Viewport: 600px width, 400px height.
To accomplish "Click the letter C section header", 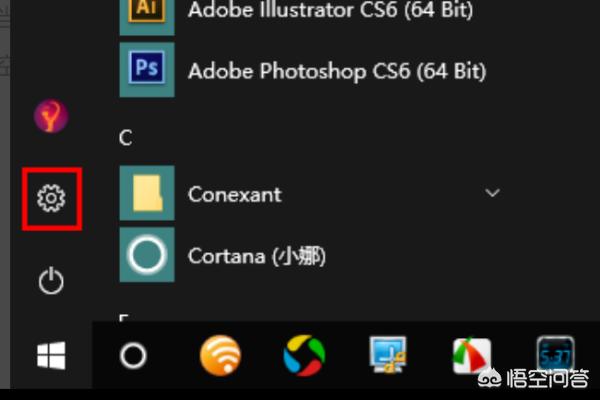I will [126, 138].
